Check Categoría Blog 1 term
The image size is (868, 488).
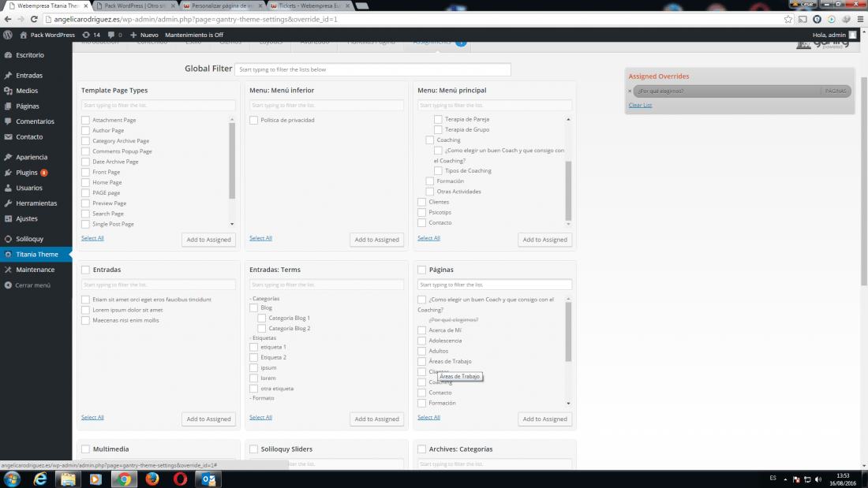[261, 319]
